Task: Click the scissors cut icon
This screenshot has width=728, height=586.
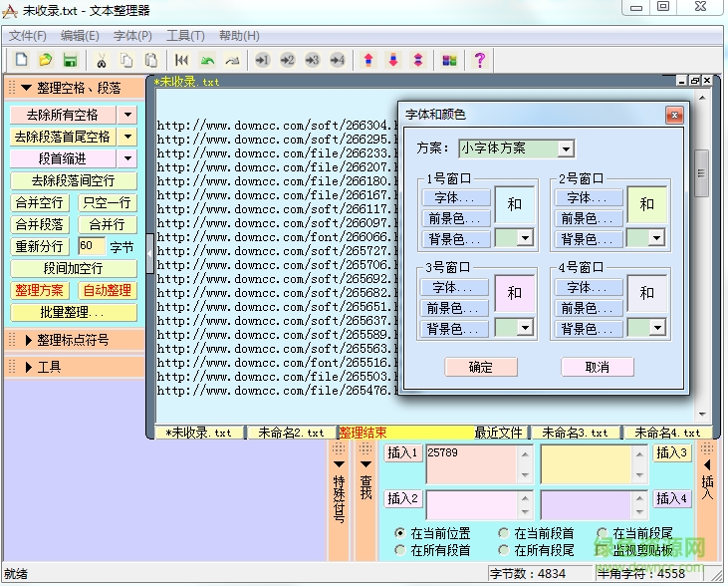Action: click(x=102, y=60)
